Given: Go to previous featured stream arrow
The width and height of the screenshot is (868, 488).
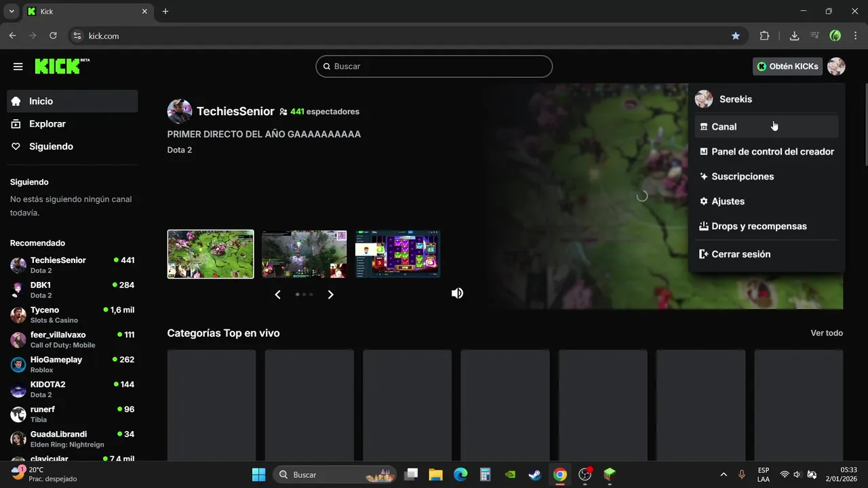Looking at the screenshot, I should [277, 294].
